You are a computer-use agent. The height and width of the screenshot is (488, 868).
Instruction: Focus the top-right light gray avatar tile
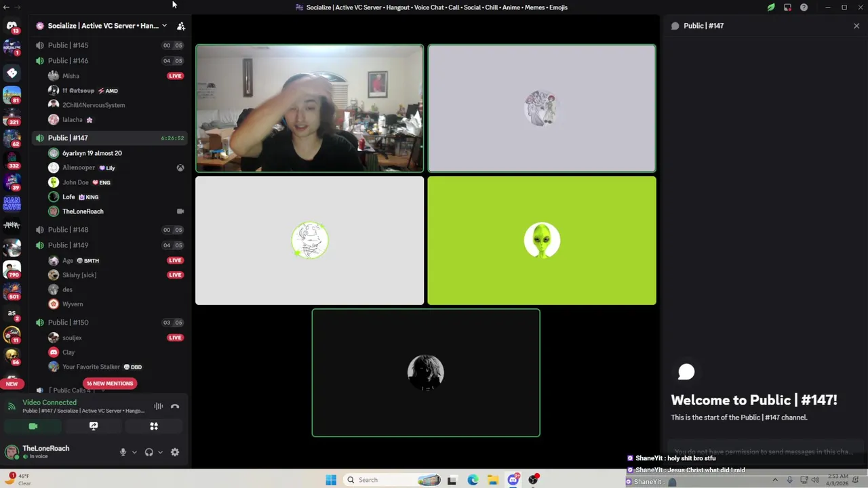tap(542, 108)
